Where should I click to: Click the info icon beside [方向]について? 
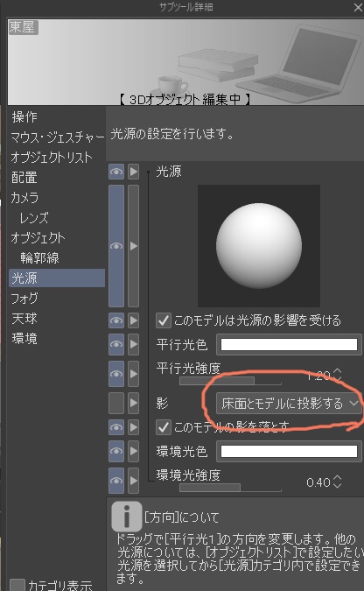point(127,516)
